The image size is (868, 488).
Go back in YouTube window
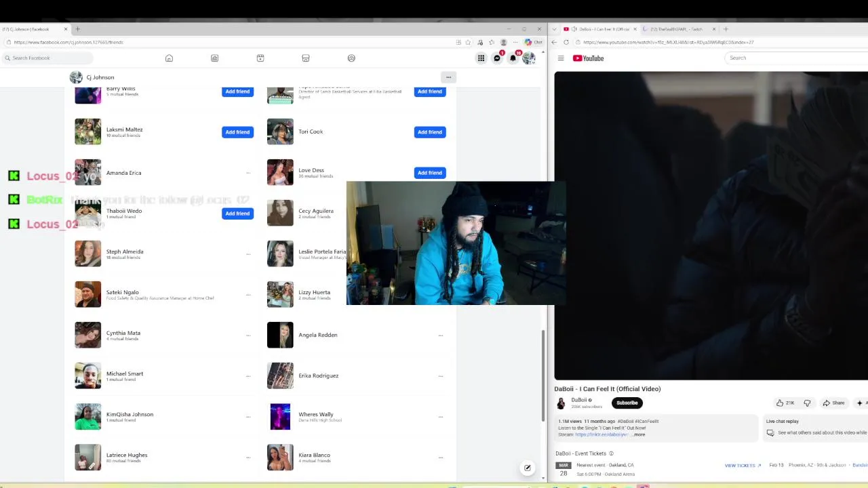554,42
